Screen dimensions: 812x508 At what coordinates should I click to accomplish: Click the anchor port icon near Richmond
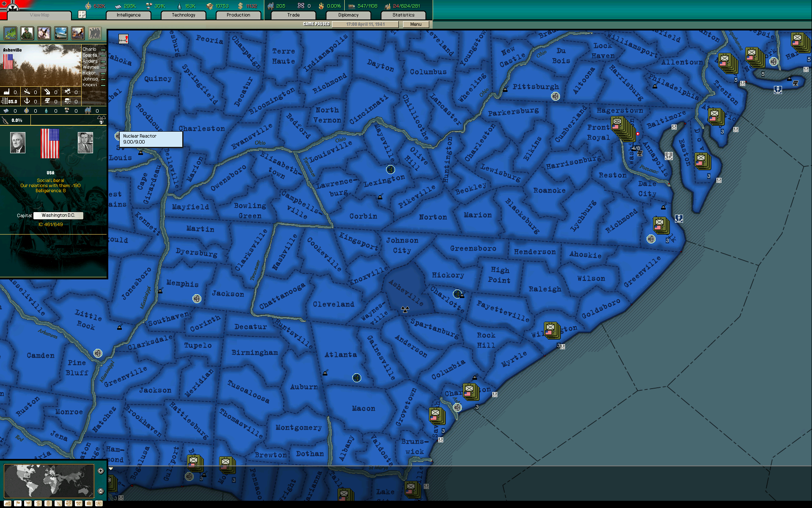[x=679, y=218]
